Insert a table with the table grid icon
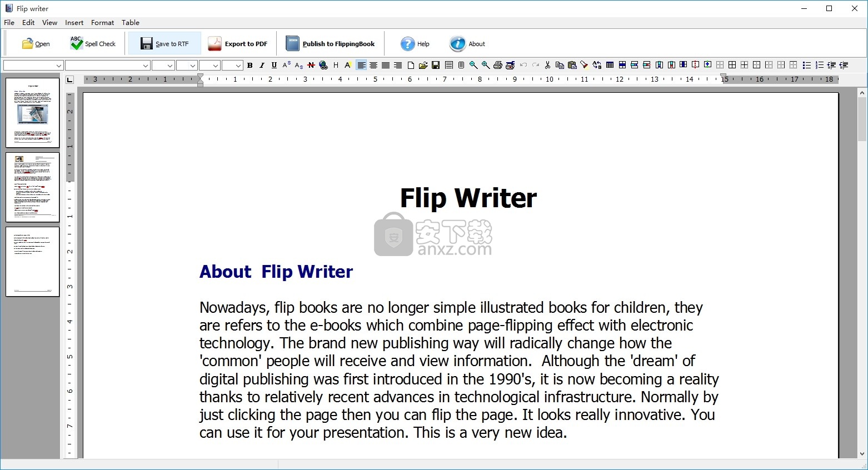This screenshot has width=868, height=470. (x=610, y=66)
